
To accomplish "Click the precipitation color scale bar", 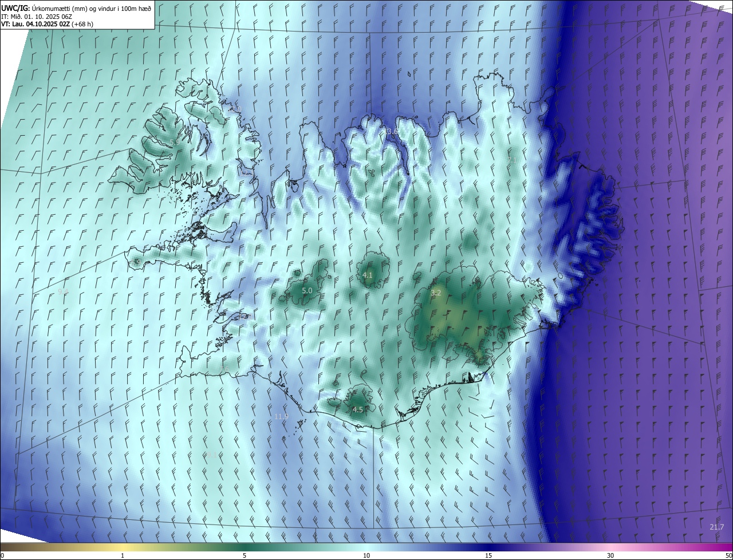I will [x=366, y=547].
